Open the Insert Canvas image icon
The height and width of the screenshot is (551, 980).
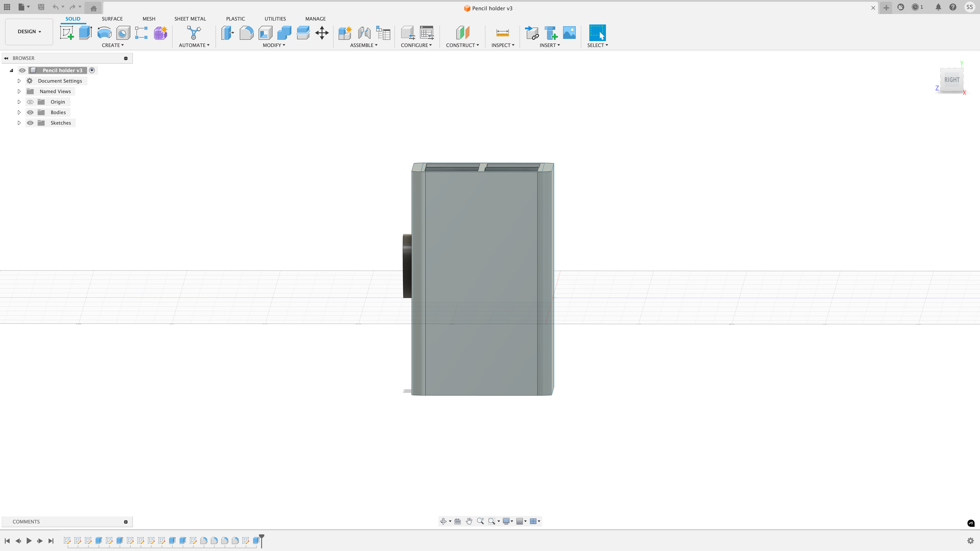click(x=569, y=33)
